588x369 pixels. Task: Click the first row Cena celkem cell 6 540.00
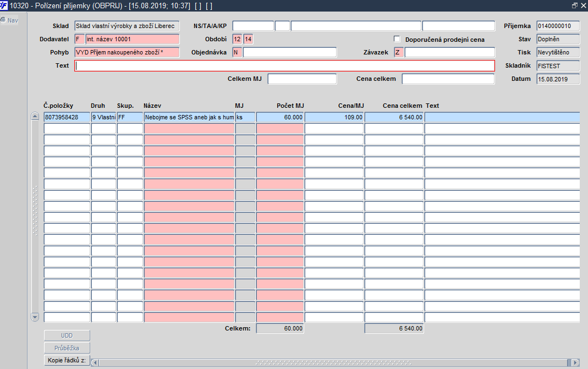394,117
